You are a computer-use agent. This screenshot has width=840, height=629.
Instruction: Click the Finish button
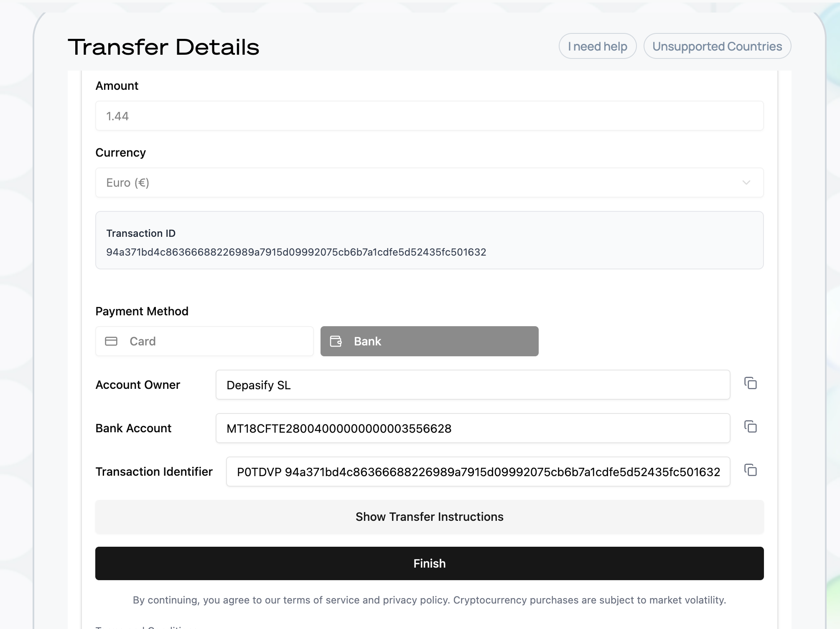pos(429,563)
